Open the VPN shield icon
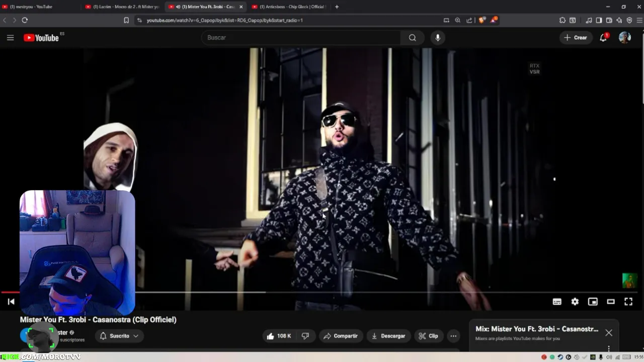Viewport: 644px width, 362px height. (629, 20)
